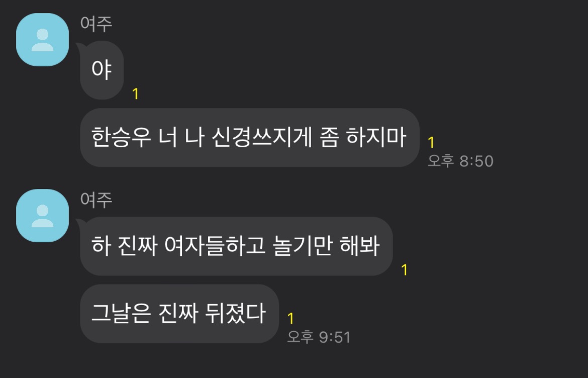
Task: Tap the 오후 9:51 timestamp
Action: point(319,337)
